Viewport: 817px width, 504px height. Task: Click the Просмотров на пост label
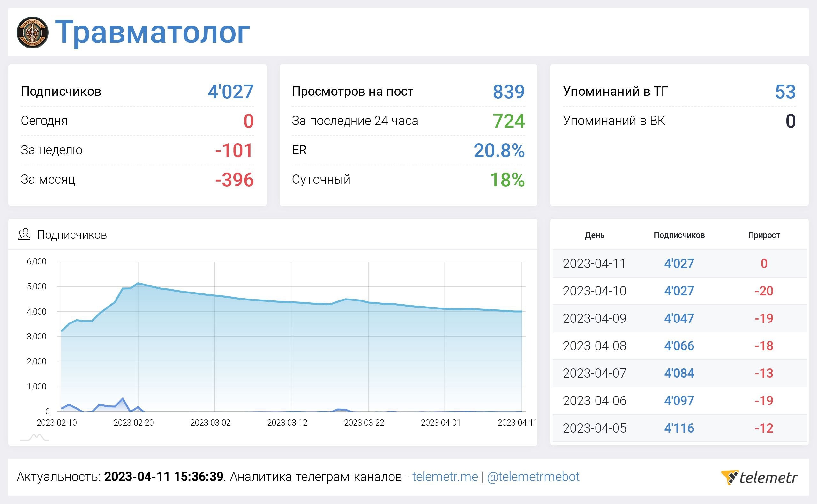(x=352, y=91)
